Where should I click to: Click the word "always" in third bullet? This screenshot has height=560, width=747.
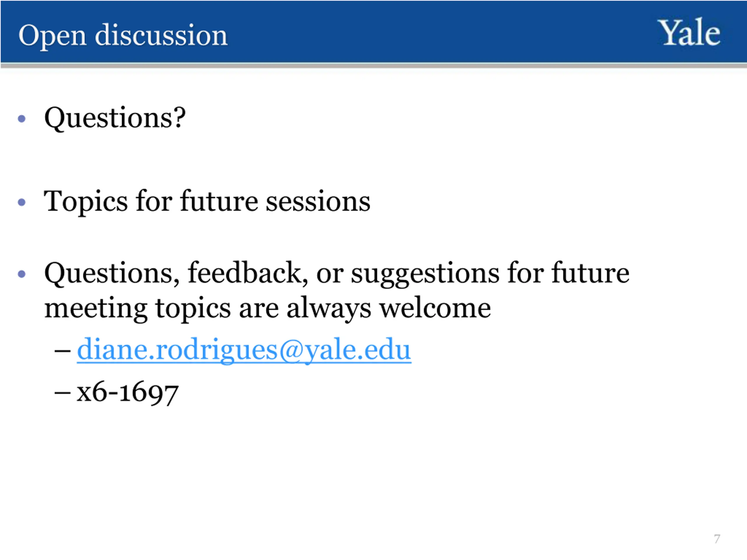329,309
